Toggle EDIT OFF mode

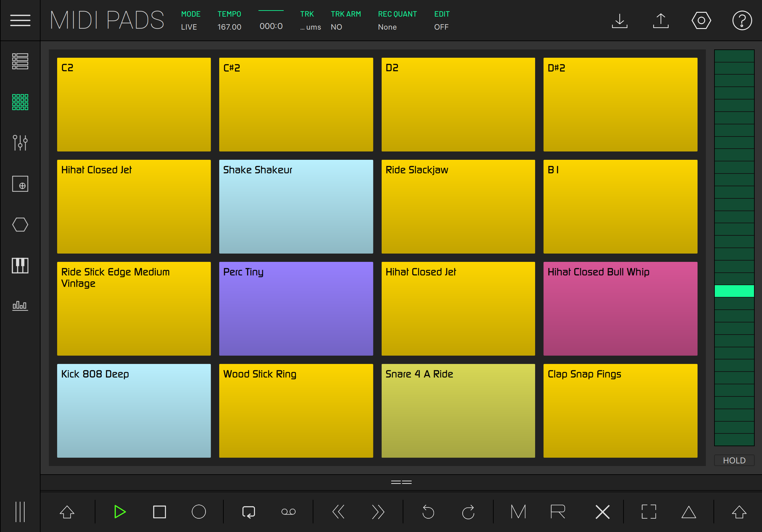[442, 20]
